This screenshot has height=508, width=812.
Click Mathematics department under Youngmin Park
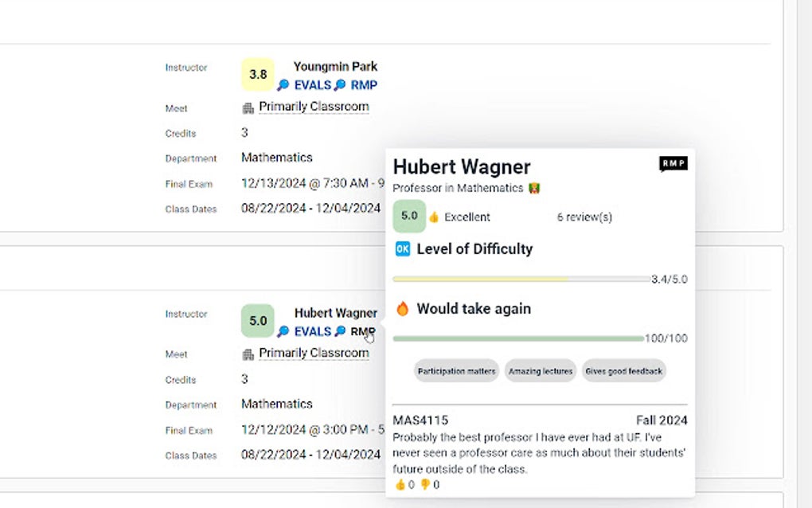276,158
